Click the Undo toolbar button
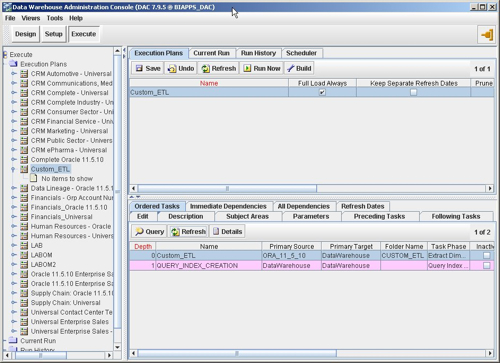 tap(181, 68)
